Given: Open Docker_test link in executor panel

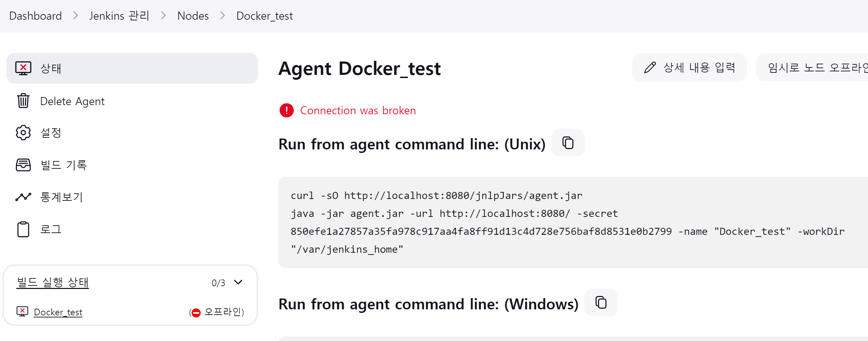Looking at the screenshot, I should [x=58, y=312].
